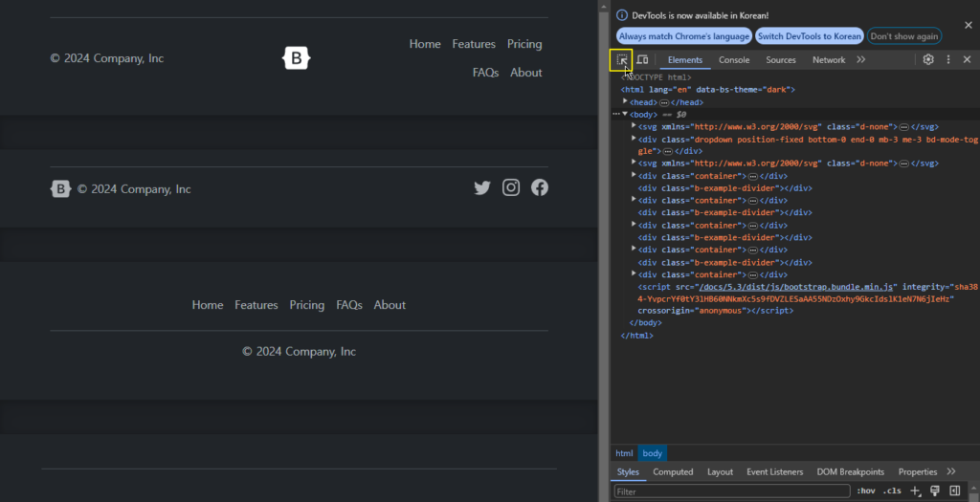Screen dimensions: 980x502
Task: Toggle the device toolbar icon
Action: pyautogui.click(x=642, y=60)
